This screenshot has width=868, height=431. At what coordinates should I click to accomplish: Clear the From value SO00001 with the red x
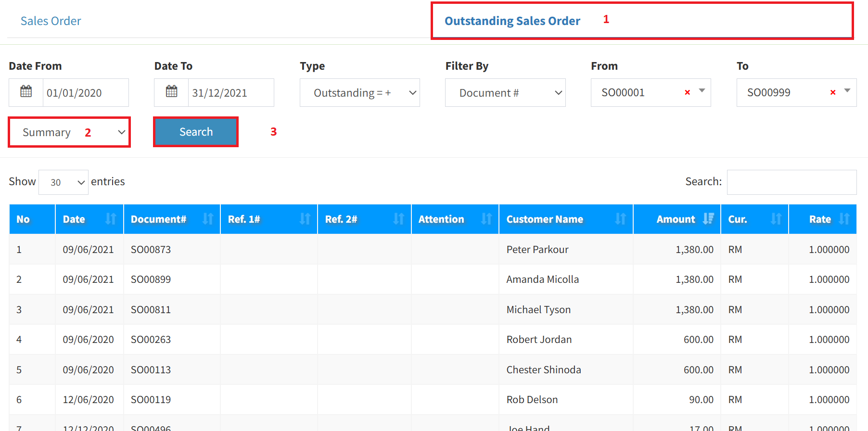(x=687, y=92)
